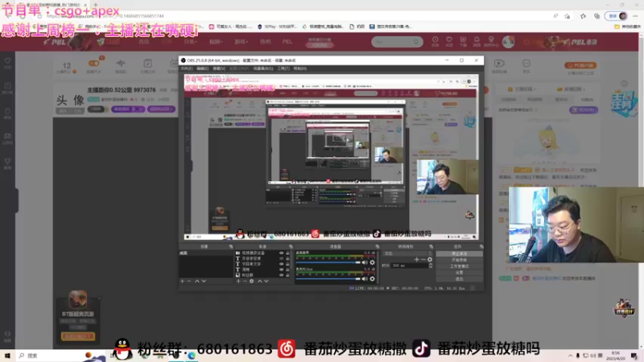Toggle visibility of video capture device source
The width and height of the screenshot is (644, 362).
click(x=281, y=253)
